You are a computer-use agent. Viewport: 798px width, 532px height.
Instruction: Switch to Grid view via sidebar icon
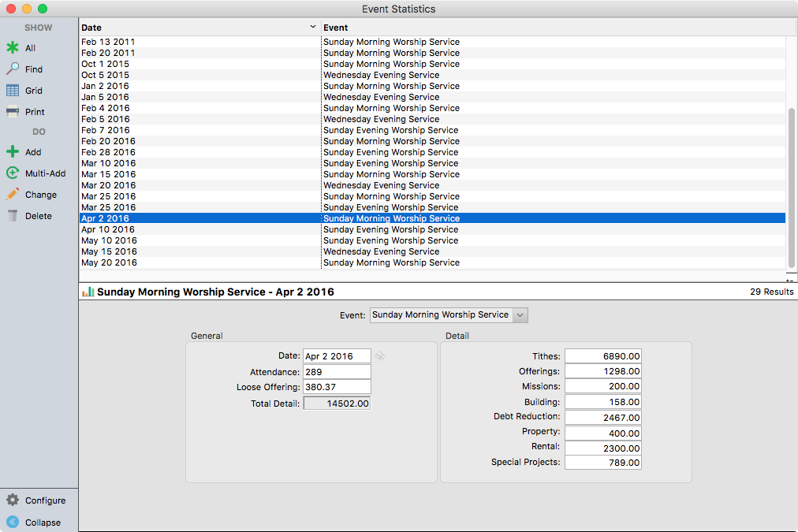(13, 91)
